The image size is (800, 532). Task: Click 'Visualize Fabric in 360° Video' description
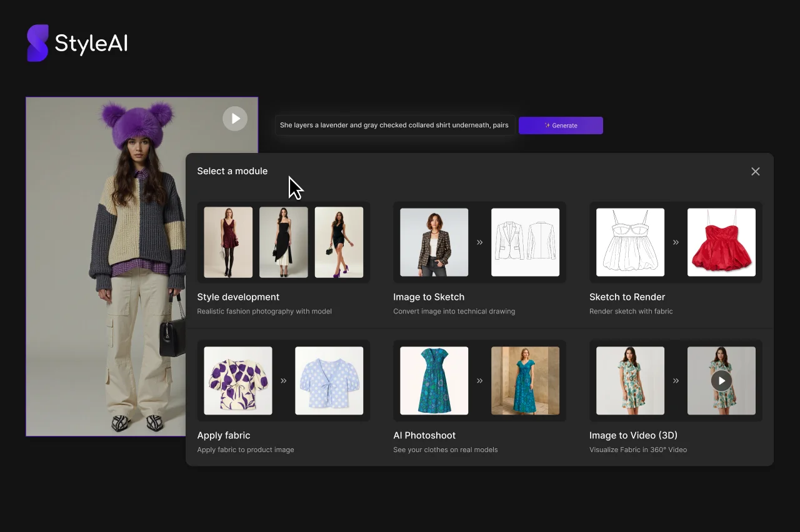638,450
